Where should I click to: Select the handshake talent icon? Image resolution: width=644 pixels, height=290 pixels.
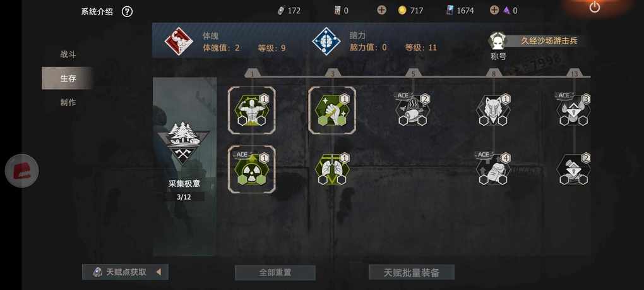click(332, 110)
